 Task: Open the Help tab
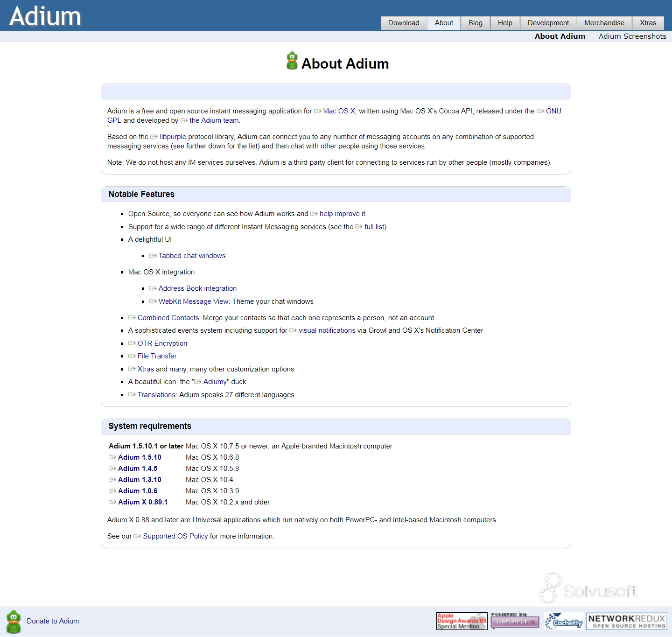point(505,23)
